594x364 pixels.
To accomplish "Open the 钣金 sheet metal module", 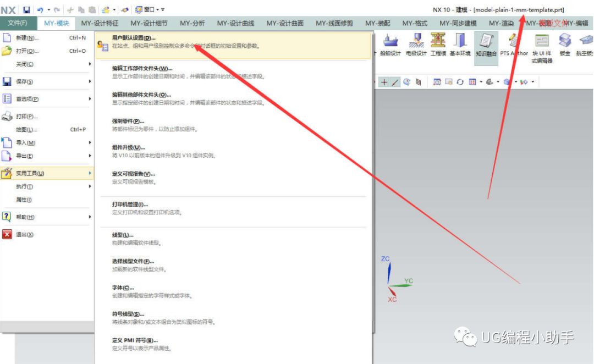I will click(565, 45).
